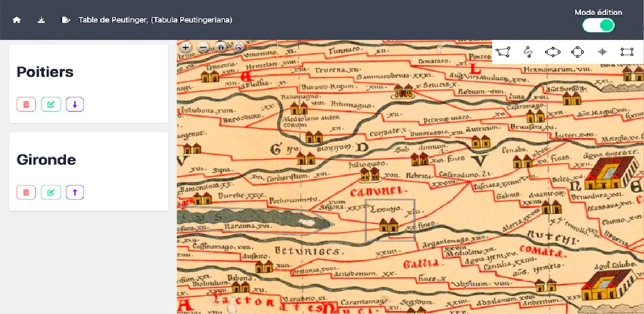The image size is (644, 314).
Task: Move Poitiers annotation down
Action: pos(75,104)
